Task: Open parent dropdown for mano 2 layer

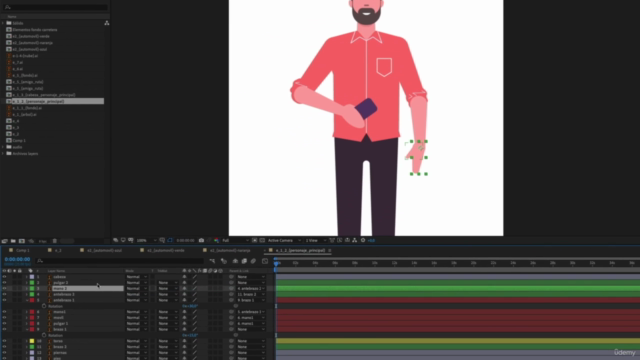Action: pos(251,288)
